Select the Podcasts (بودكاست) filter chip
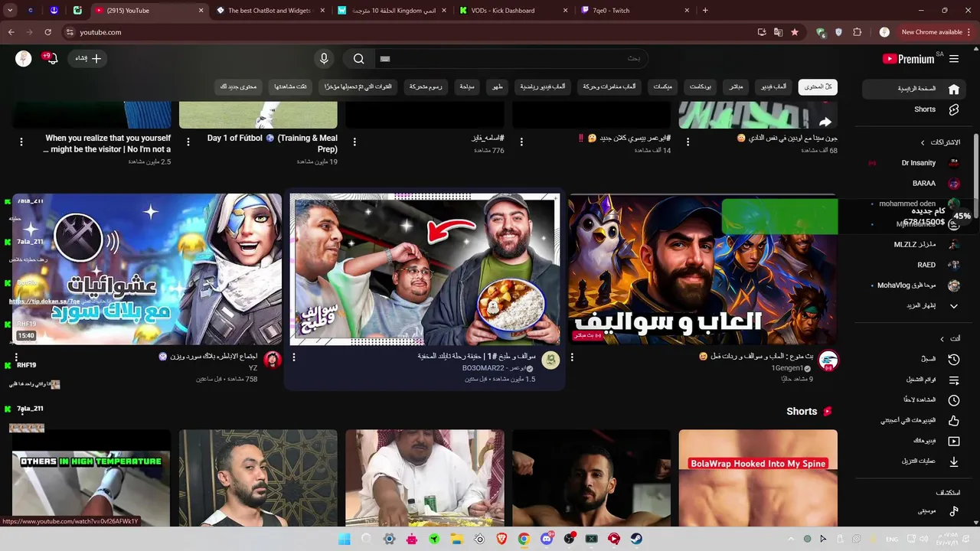 click(701, 87)
